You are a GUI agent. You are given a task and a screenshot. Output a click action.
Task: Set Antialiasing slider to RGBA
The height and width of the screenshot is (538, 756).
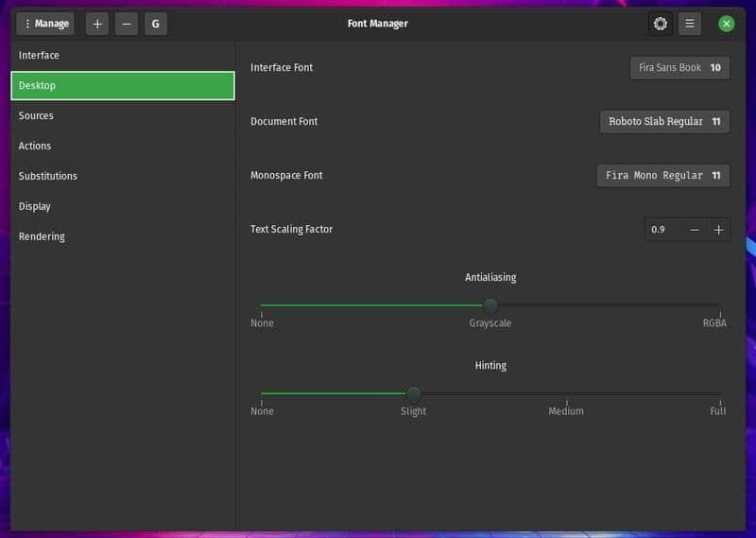pyautogui.click(x=719, y=306)
